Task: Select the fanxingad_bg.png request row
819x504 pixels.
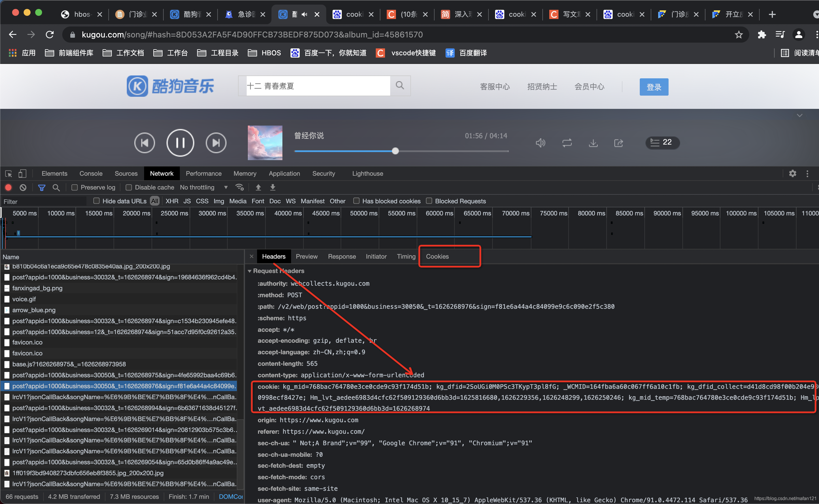Action: pos(119,288)
